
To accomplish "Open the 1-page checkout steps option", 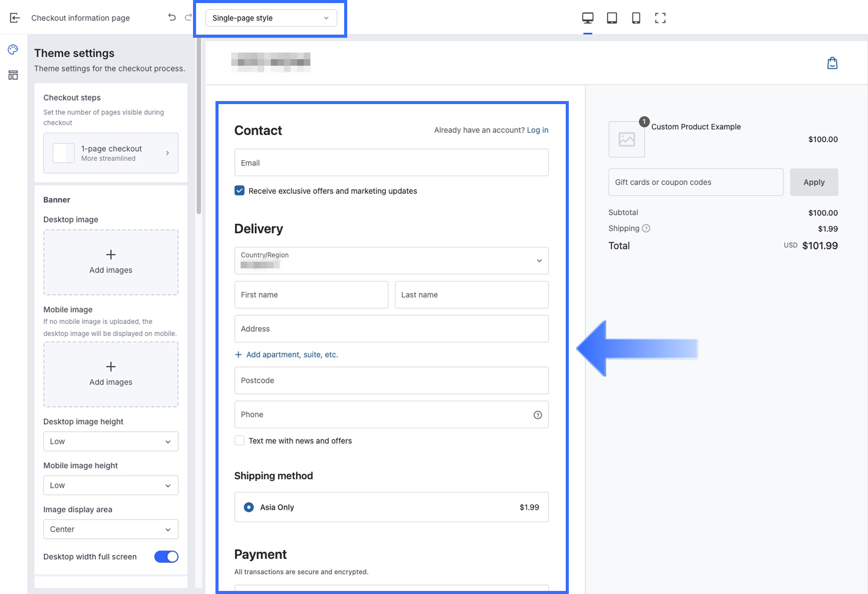I will 111,153.
